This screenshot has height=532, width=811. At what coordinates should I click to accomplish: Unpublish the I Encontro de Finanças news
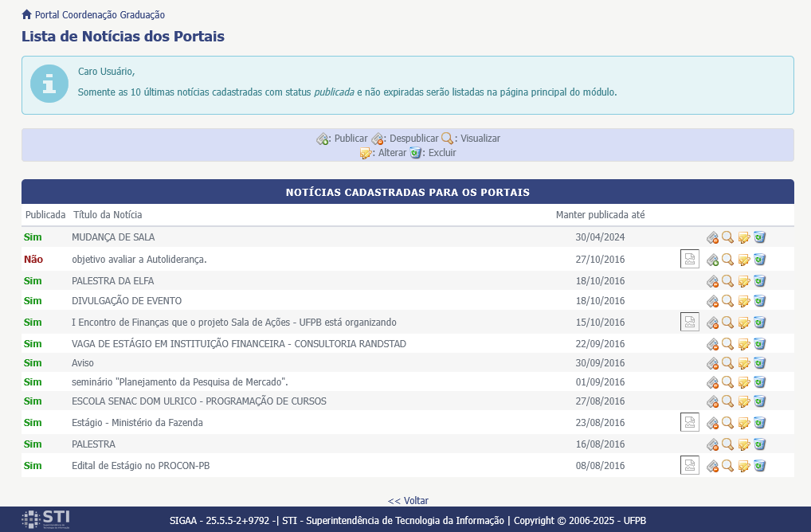(x=712, y=323)
